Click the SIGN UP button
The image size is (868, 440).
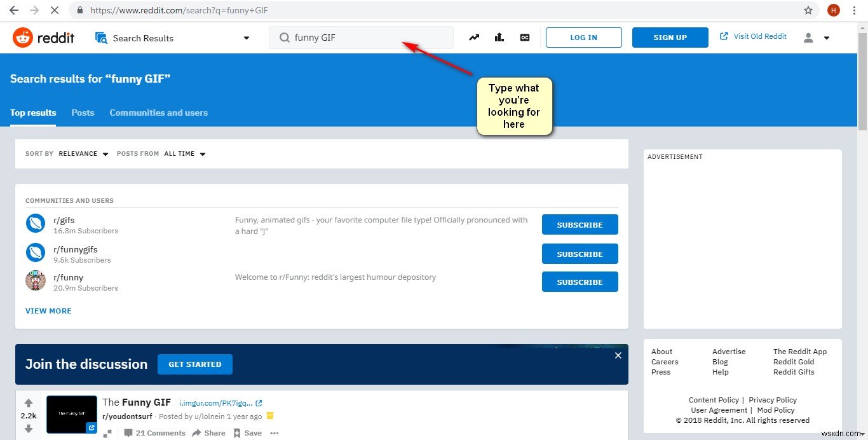pyautogui.click(x=670, y=38)
